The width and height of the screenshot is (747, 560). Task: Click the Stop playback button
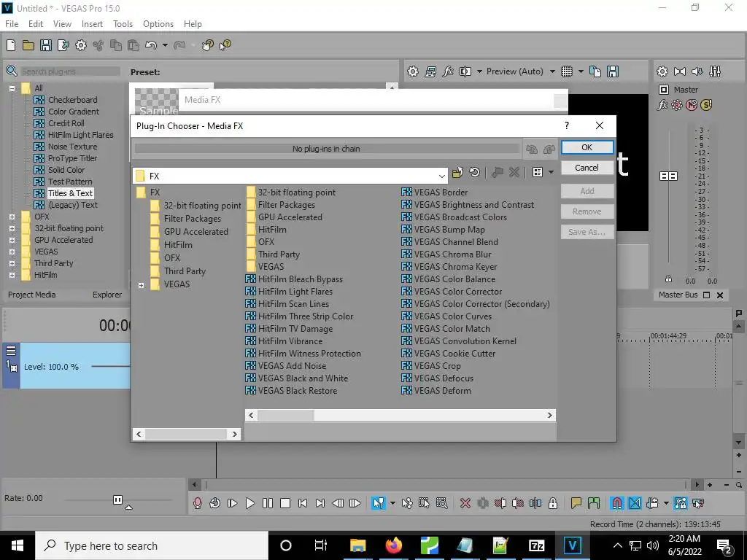[285, 503]
